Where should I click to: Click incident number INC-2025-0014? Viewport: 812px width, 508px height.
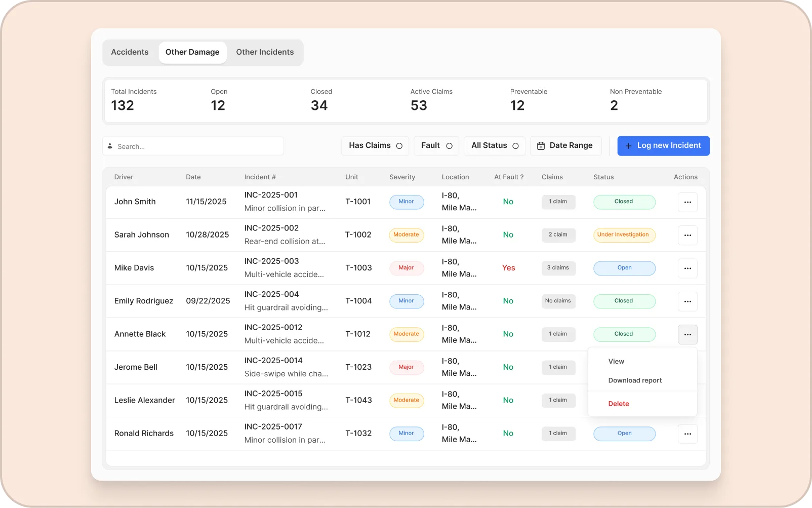pyautogui.click(x=273, y=361)
